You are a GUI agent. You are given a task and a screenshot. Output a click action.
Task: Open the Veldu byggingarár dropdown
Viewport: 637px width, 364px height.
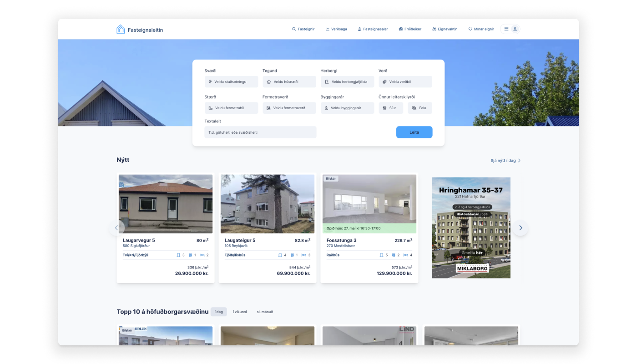[347, 108]
